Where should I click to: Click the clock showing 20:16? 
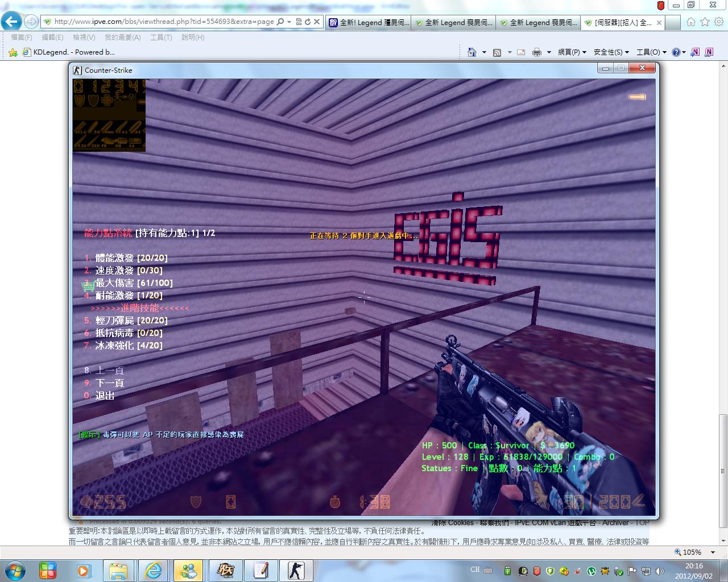(694, 566)
